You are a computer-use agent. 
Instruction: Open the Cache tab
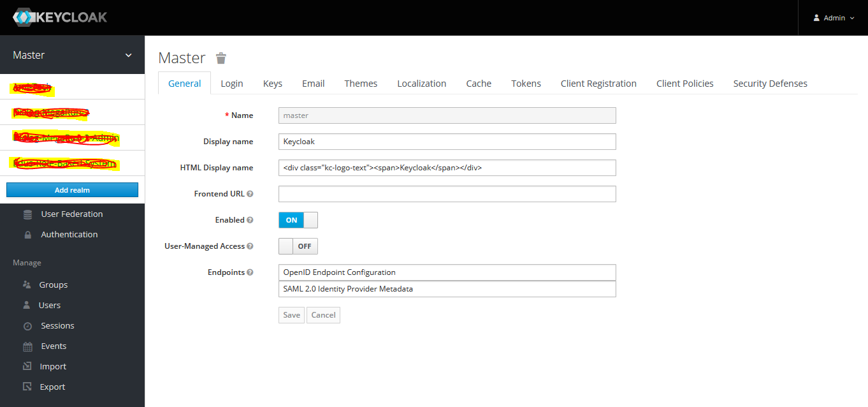tap(479, 83)
